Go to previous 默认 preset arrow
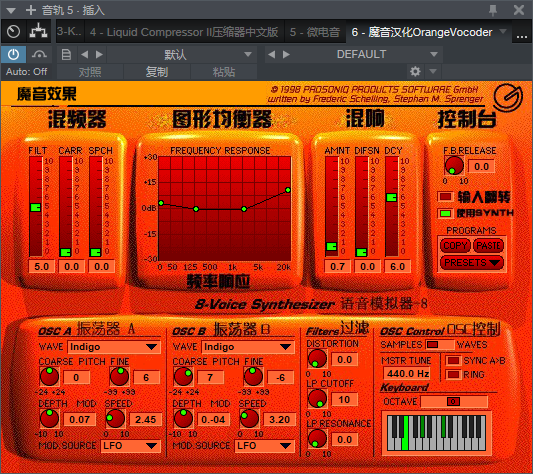This screenshot has width=533, height=474. (x=84, y=54)
